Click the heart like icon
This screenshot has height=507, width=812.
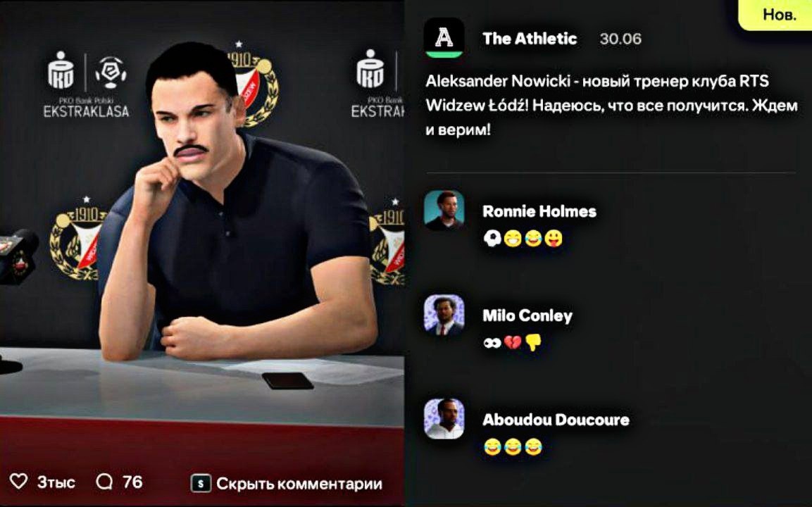click(18, 481)
